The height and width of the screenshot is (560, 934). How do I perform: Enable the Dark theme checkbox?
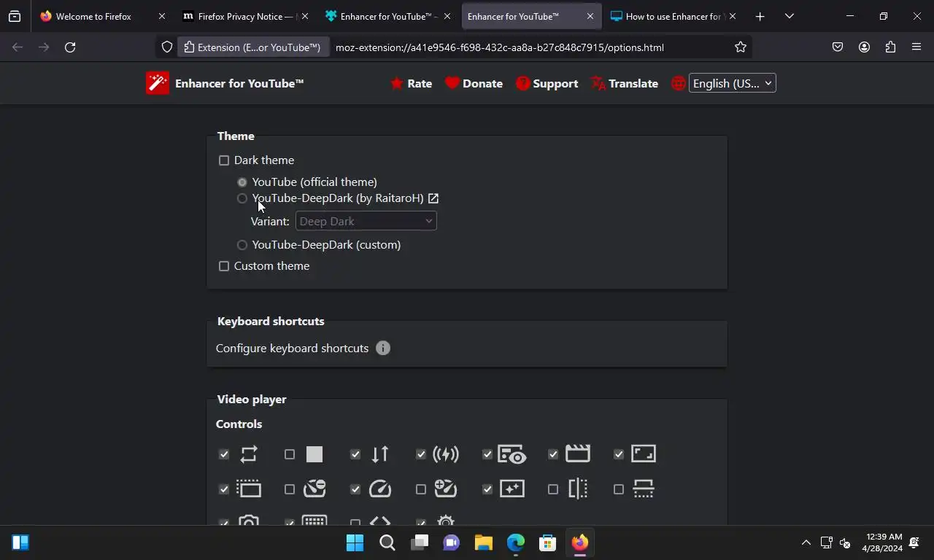(x=224, y=160)
